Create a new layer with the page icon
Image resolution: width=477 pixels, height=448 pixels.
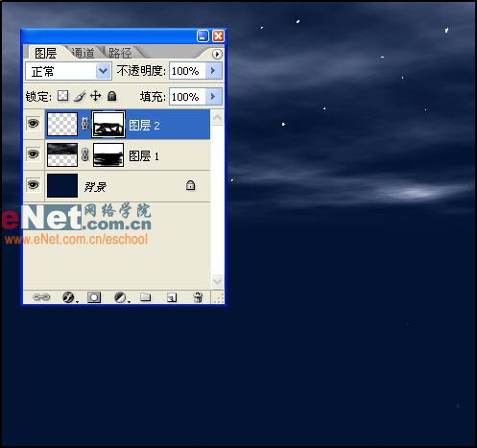click(x=172, y=297)
